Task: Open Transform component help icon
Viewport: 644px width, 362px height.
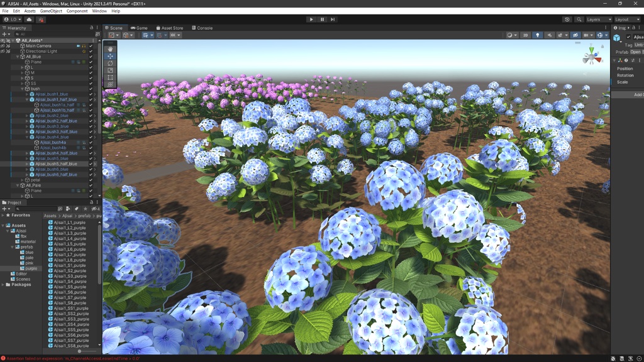Action: pyautogui.click(x=626, y=60)
